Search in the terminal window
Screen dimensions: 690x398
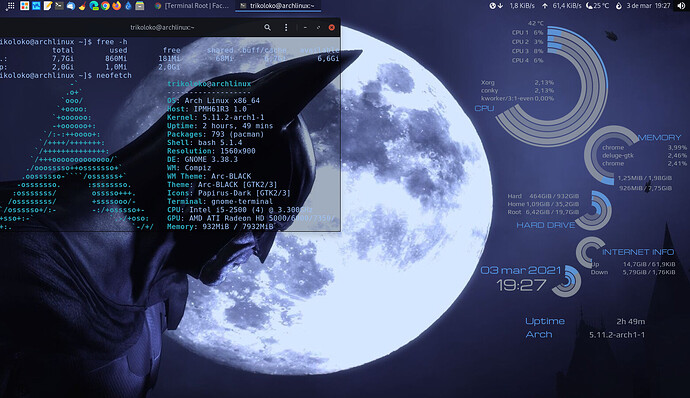coord(267,27)
